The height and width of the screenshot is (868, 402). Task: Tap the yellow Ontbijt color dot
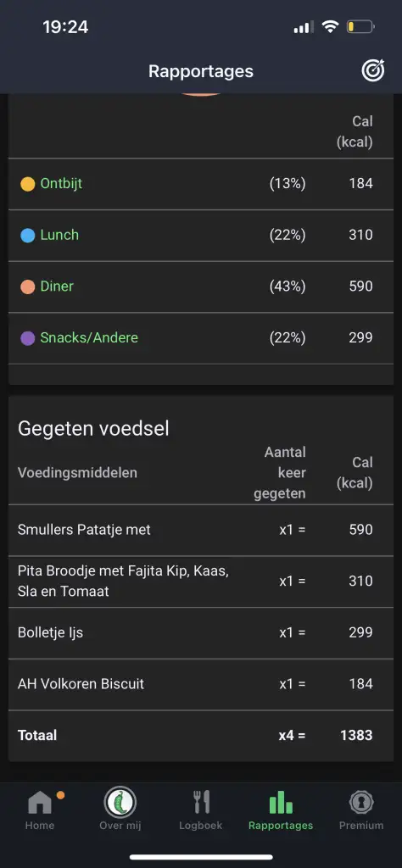tap(28, 184)
